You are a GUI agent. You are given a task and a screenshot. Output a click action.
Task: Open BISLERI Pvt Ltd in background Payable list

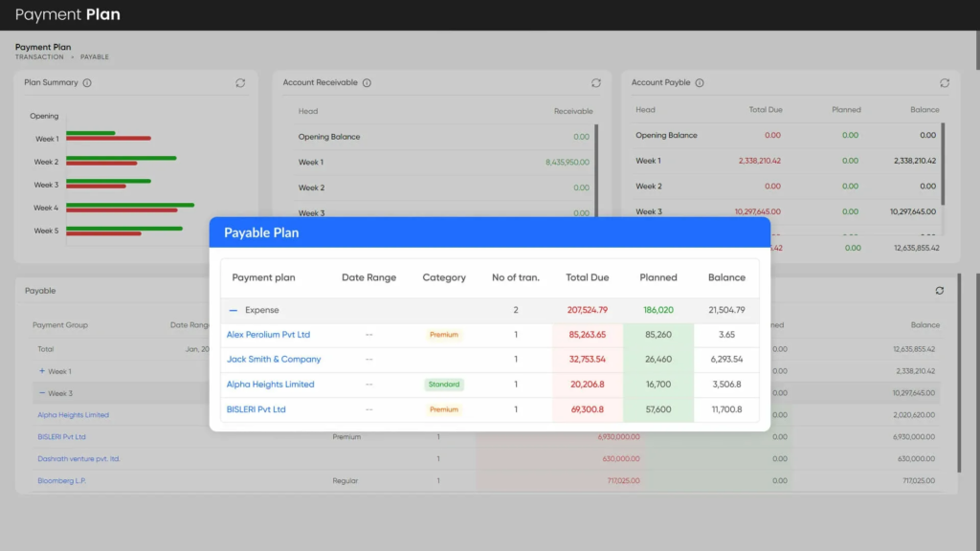(61, 436)
